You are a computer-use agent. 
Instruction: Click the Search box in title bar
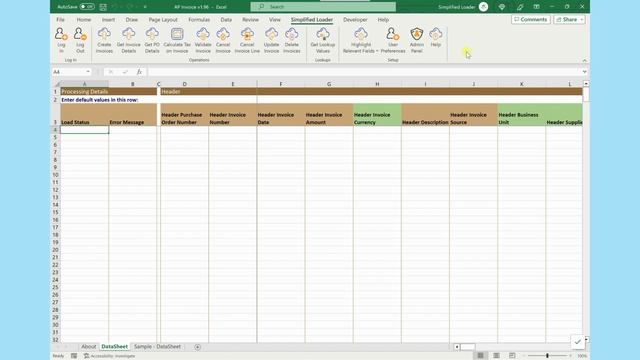click(323, 7)
